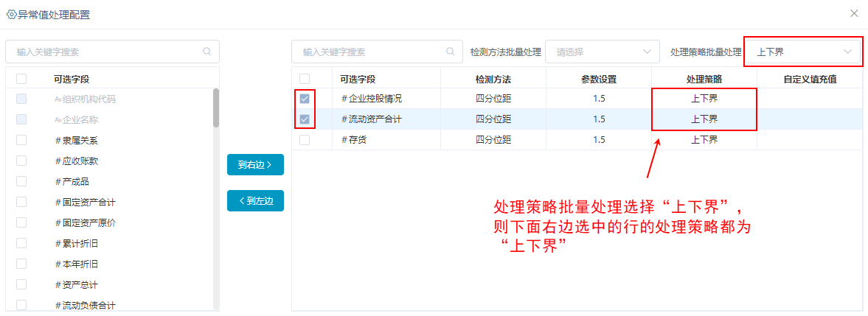Uncheck the 企业控股情况 row checkbox
Image resolution: width=868 pixels, height=316 pixels.
coord(305,99)
